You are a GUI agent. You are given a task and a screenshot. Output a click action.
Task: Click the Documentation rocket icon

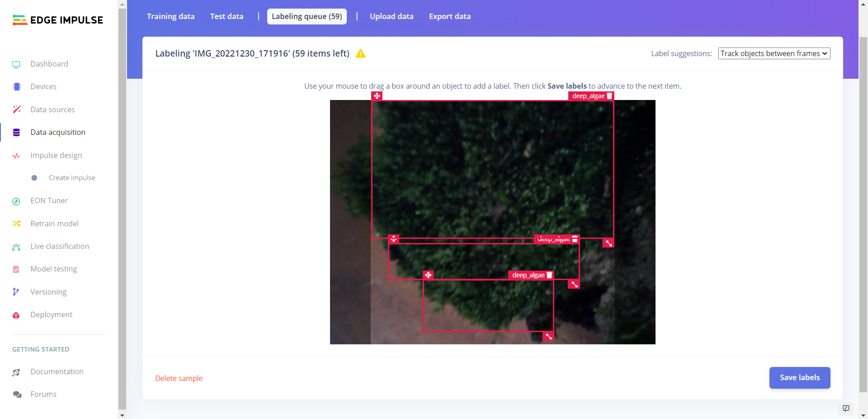coord(16,372)
